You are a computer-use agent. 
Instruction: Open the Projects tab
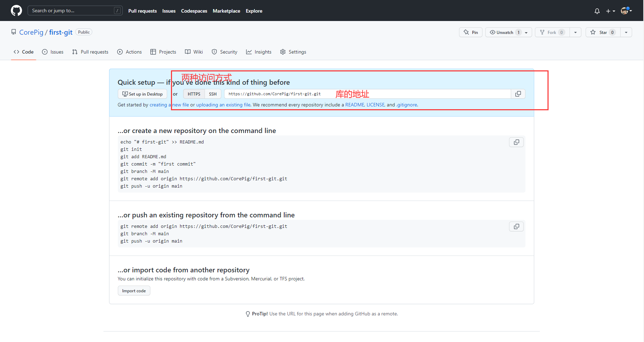163,52
